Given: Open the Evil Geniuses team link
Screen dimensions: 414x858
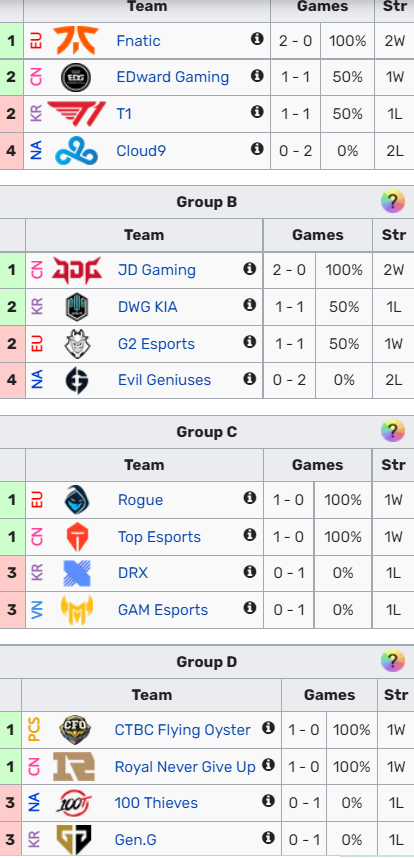Looking at the screenshot, I should (x=164, y=380).
